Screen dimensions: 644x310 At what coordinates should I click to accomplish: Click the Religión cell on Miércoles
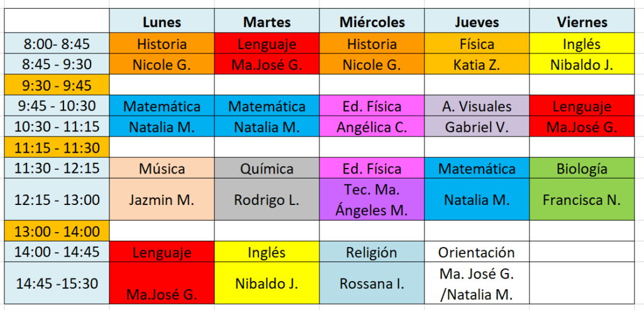click(x=372, y=252)
